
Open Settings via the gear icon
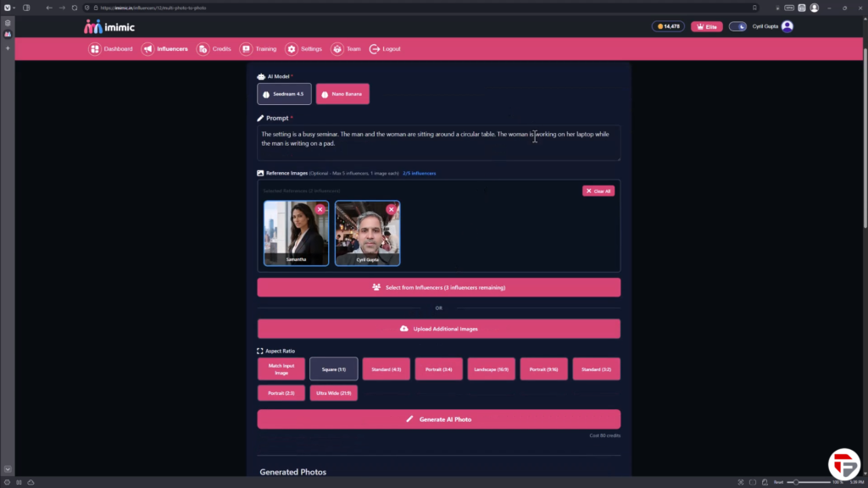(x=292, y=49)
